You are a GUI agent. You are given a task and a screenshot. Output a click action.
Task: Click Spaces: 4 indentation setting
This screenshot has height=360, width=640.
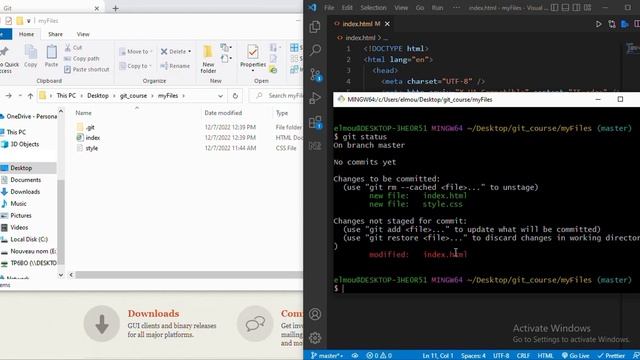(x=473, y=356)
